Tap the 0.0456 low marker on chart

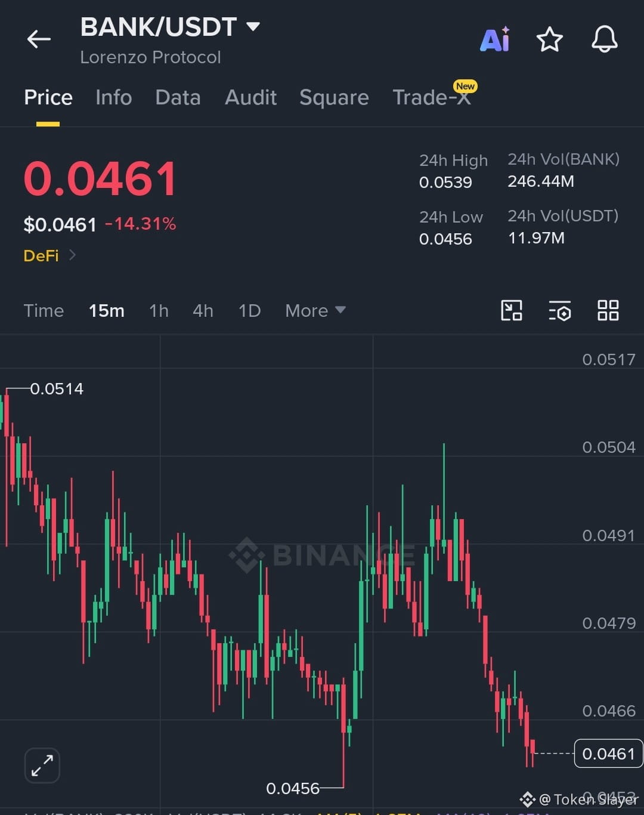[293, 788]
